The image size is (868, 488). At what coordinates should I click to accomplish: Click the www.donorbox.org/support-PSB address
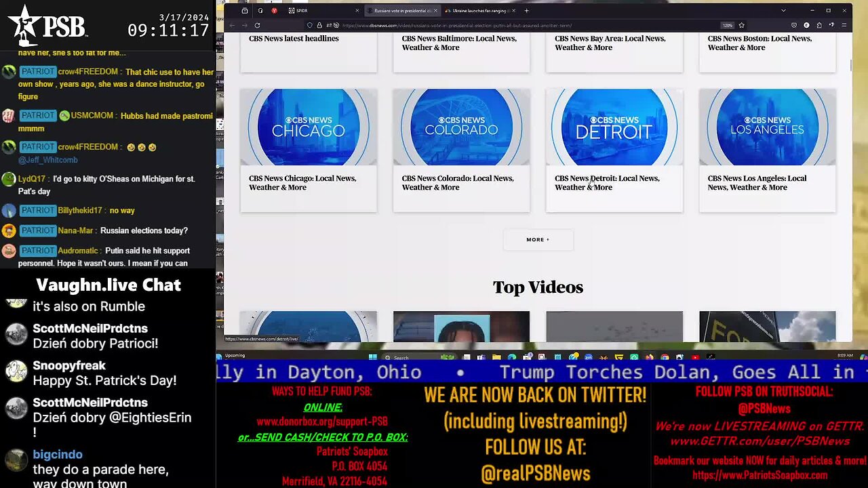[x=322, y=422]
